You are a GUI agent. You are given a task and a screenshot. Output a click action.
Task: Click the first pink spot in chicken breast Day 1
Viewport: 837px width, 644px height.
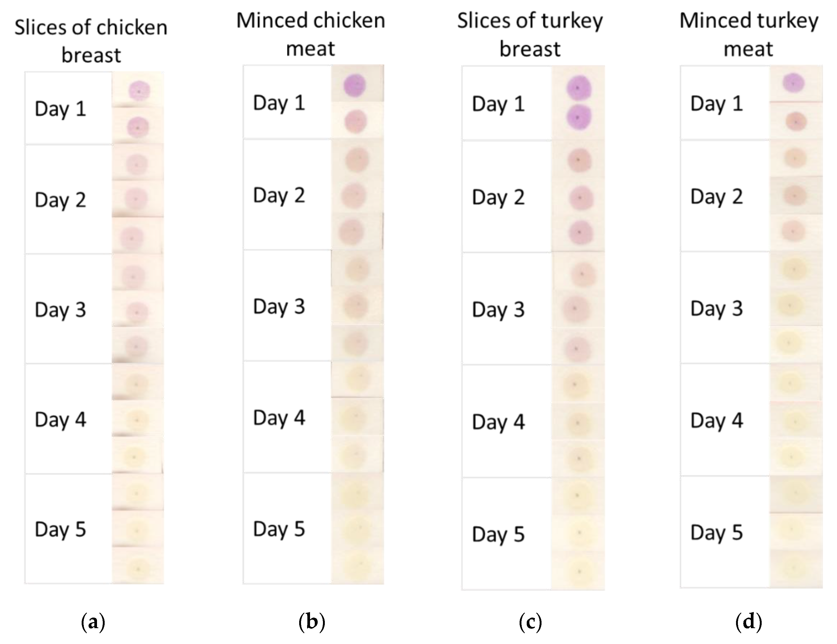pyautogui.click(x=139, y=91)
